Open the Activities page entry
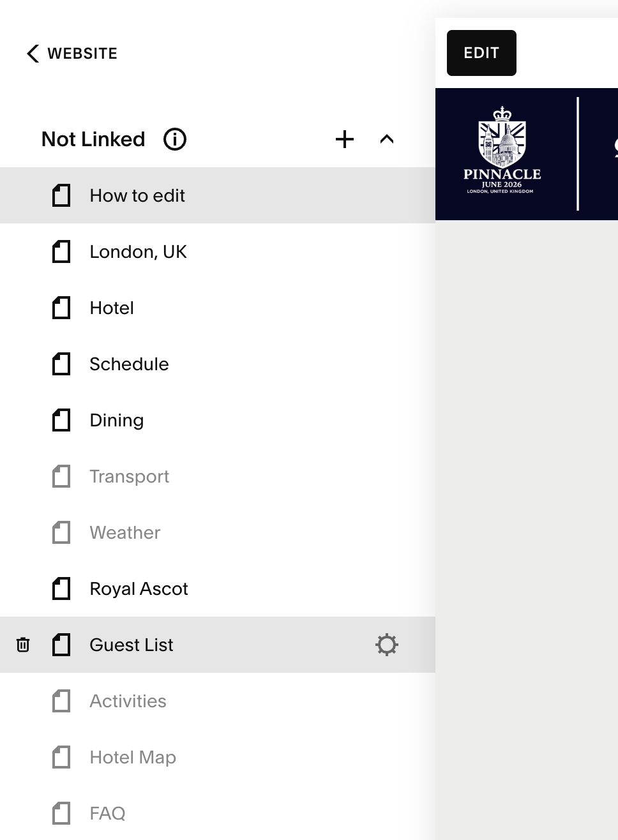 [128, 701]
